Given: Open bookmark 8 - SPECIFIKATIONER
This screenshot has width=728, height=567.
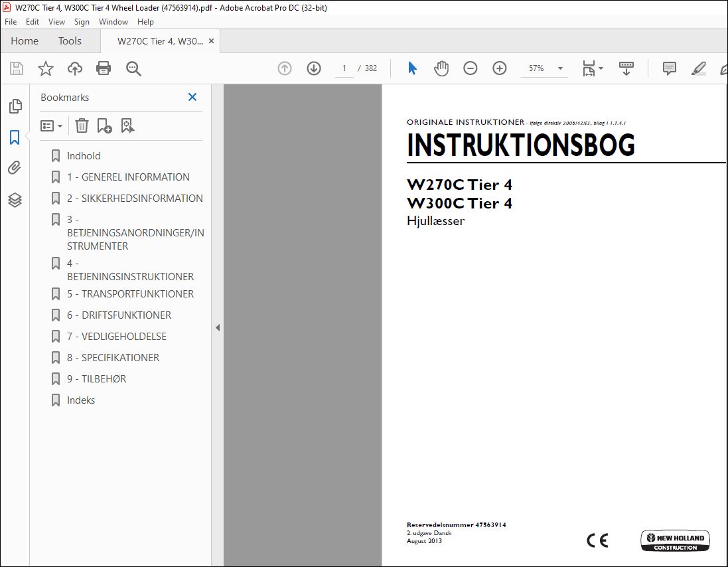Looking at the screenshot, I should click(x=113, y=358).
